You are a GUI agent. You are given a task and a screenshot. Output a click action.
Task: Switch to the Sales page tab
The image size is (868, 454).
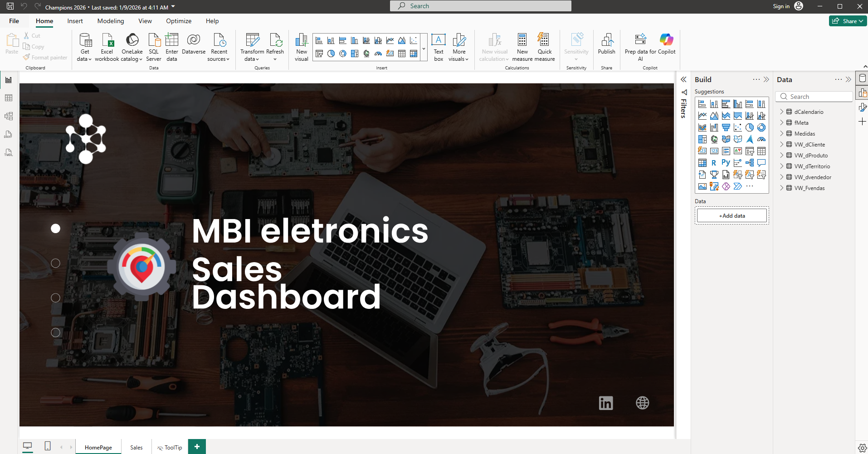pos(136,447)
